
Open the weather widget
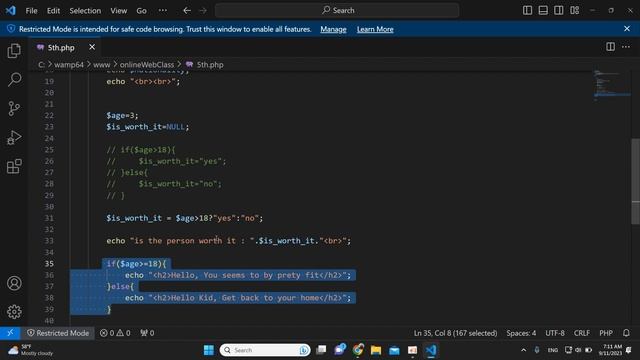point(31,350)
